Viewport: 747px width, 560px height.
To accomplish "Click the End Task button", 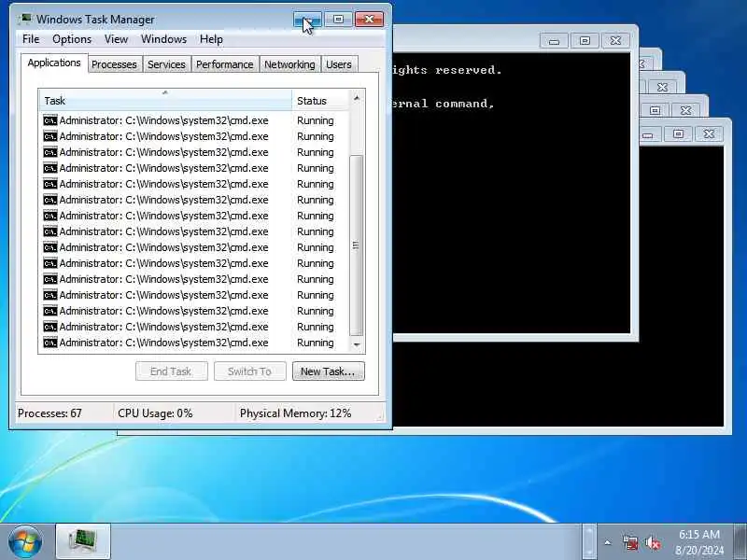I will 171,371.
